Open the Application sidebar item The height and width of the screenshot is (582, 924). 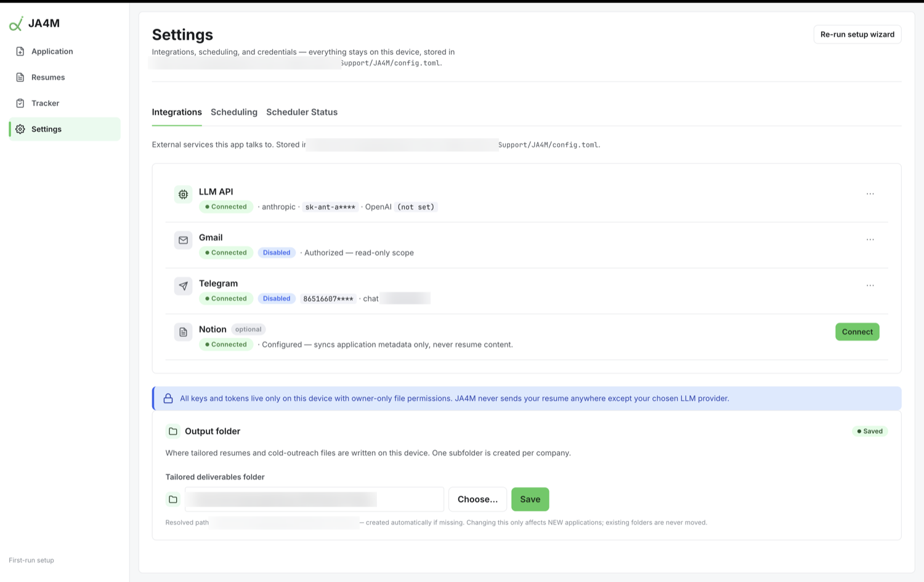point(65,51)
